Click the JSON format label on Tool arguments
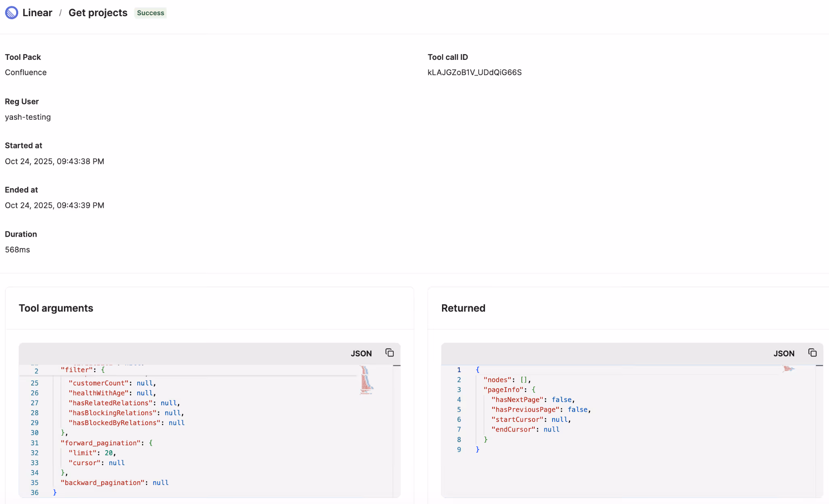Screen dimensions: 829x504 click(361, 353)
